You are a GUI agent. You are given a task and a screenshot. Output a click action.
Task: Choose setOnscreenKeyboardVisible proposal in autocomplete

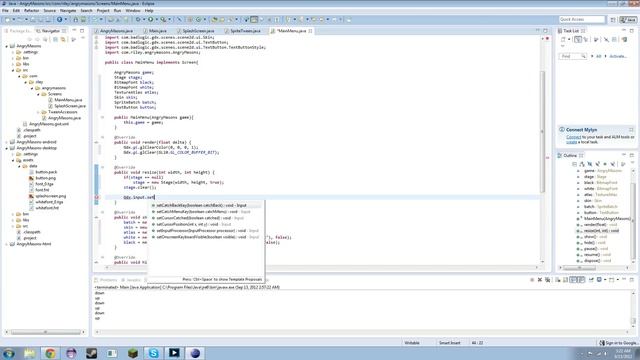[x=206, y=237]
